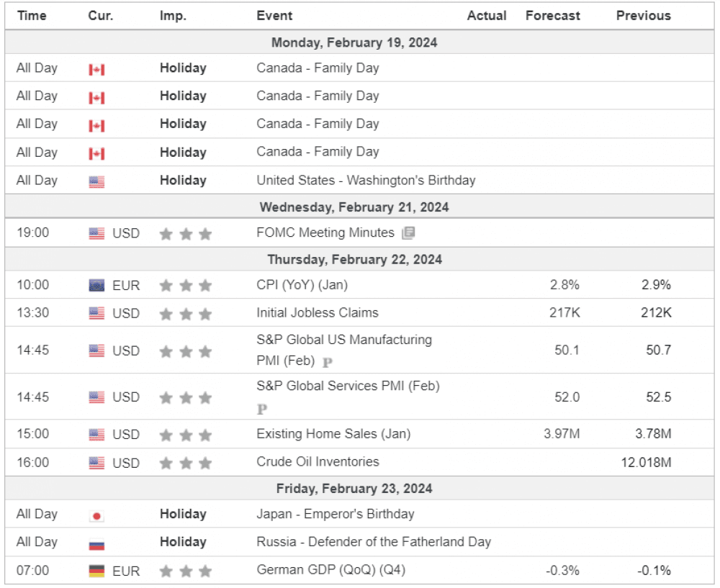This screenshot has width=720, height=588.
Task: Click the Event column header
Action: (274, 16)
